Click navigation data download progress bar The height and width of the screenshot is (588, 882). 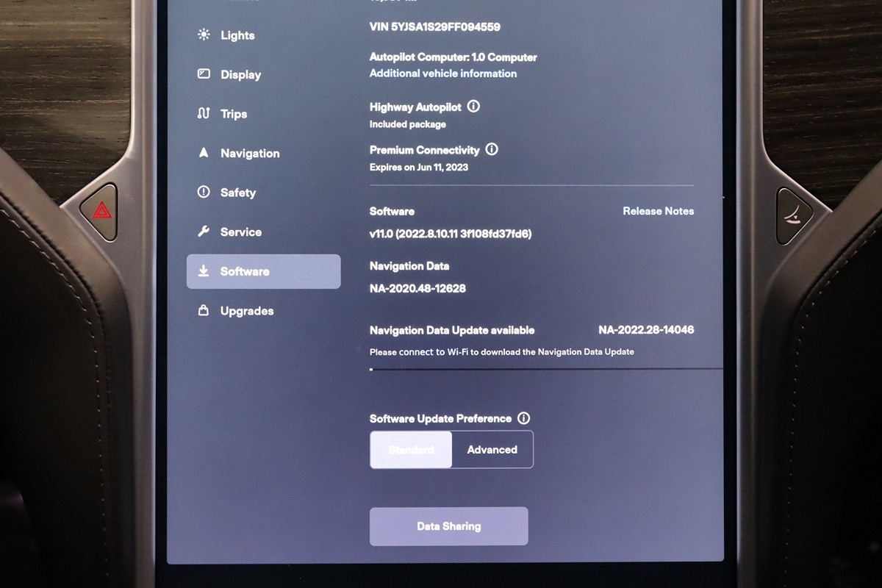point(546,369)
